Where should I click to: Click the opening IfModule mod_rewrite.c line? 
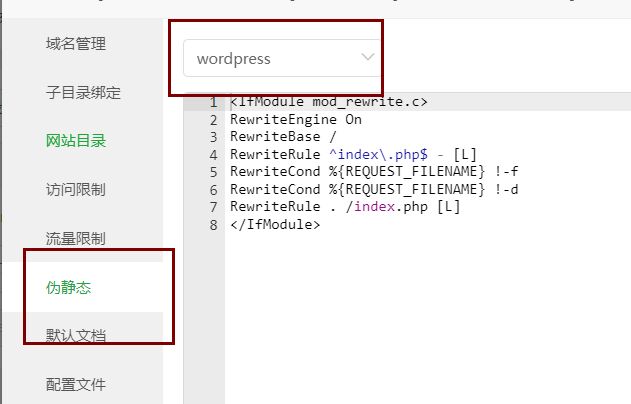click(x=328, y=103)
